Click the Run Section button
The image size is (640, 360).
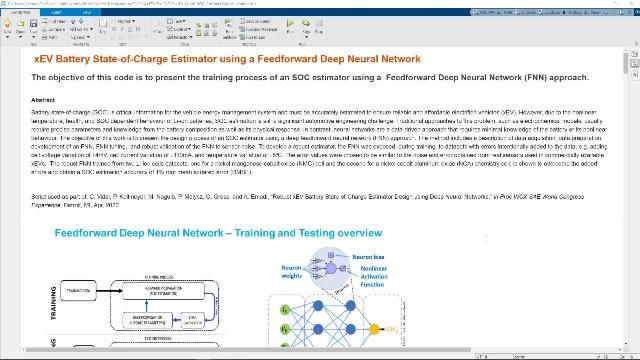pyautogui.click(x=229, y=29)
